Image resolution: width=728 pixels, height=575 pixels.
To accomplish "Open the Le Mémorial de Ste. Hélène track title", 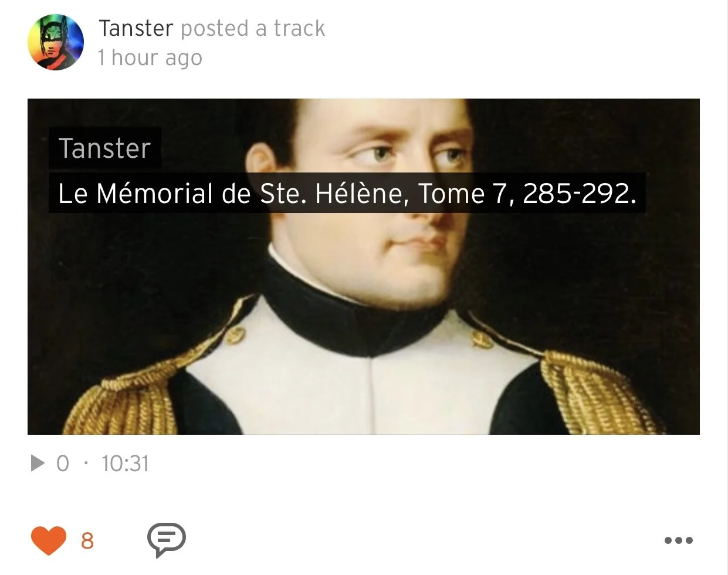I will pyautogui.click(x=347, y=193).
